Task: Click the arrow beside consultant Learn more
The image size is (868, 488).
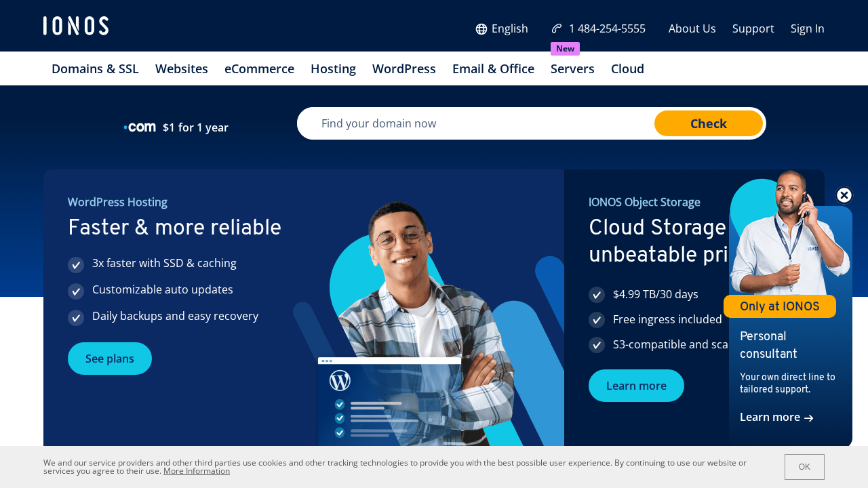Action: pyautogui.click(x=808, y=418)
